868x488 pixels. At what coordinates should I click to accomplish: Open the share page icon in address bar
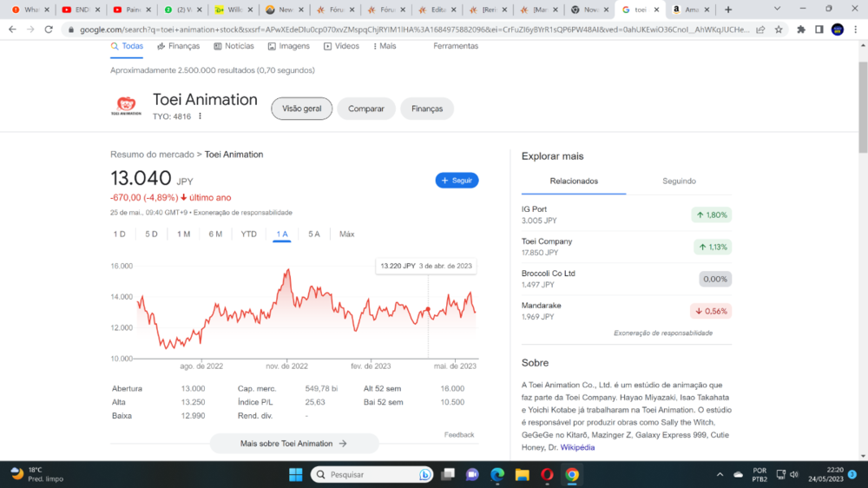coord(760,30)
